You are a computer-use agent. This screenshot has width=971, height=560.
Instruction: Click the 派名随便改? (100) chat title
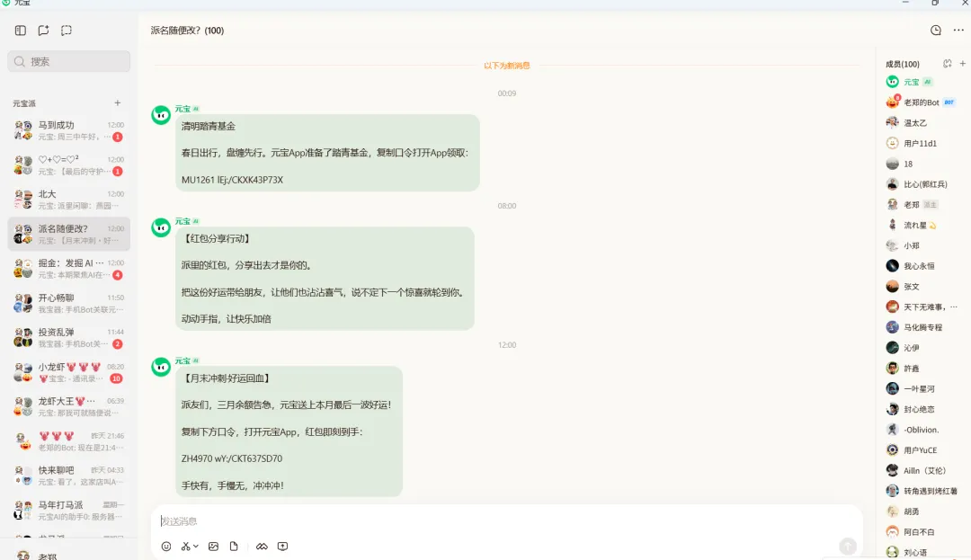click(187, 31)
